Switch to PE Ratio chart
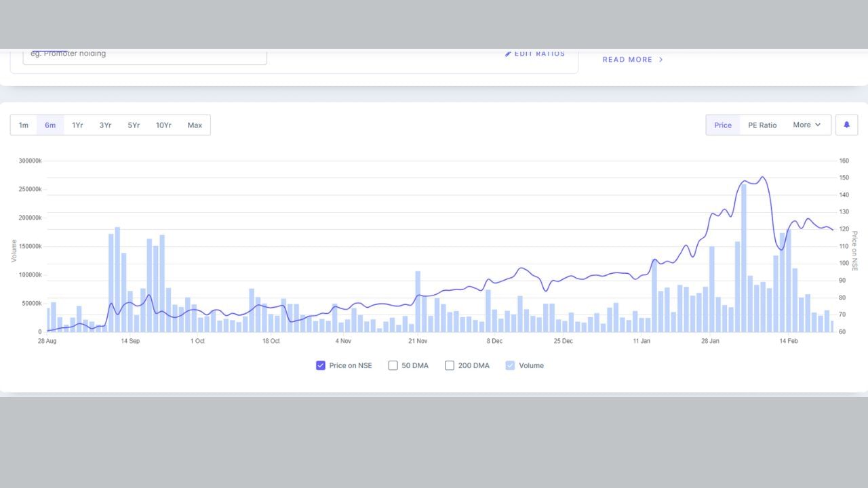Viewport: 868px width, 488px height. [762, 125]
